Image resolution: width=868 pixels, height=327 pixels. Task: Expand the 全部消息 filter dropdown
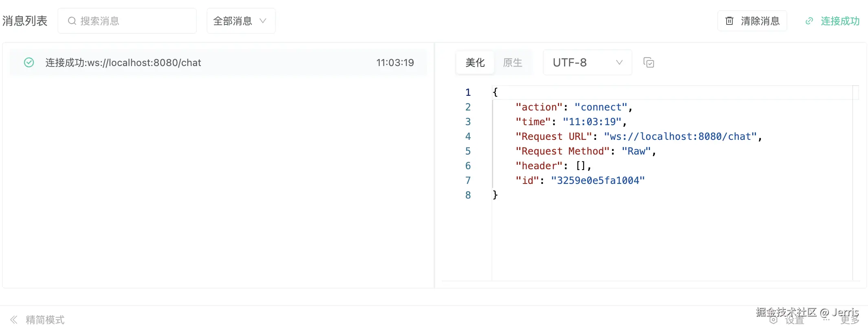coord(241,21)
